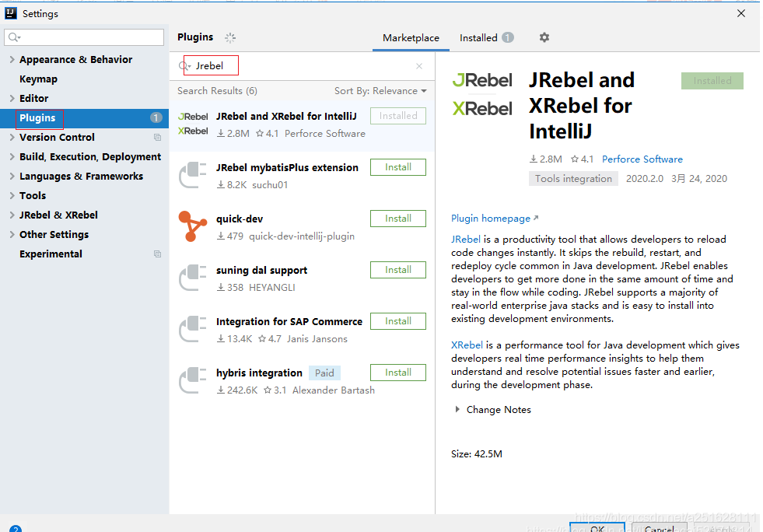This screenshot has width=763, height=532.
Task: Click the Installed button in details panel
Action: tap(712, 81)
